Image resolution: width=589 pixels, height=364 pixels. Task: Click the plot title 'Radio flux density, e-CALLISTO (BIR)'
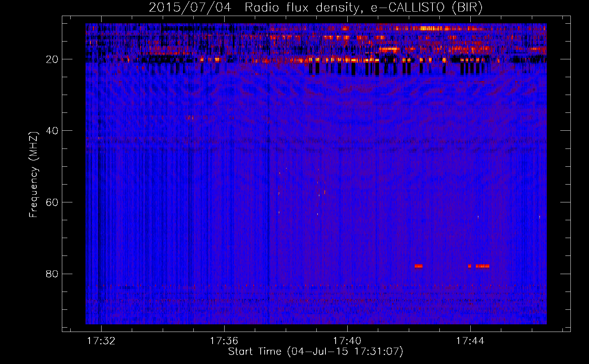coord(363,8)
